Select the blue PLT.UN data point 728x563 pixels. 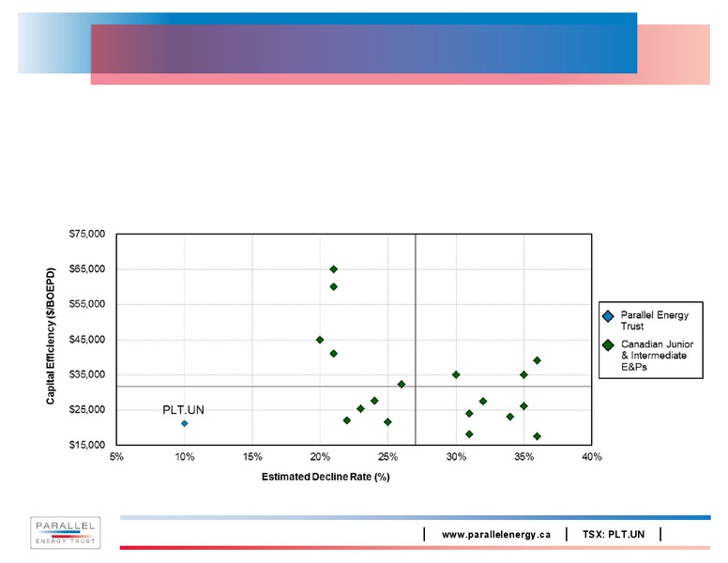click(184, 423)
